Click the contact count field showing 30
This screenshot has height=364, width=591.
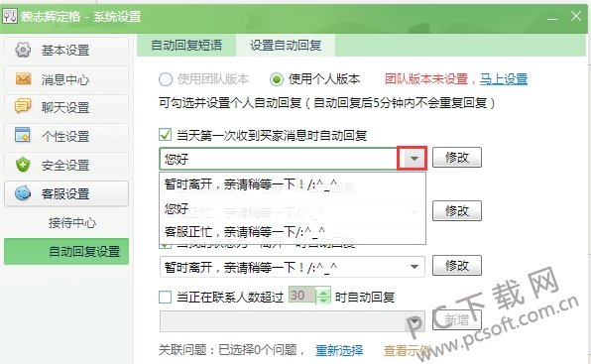coord(302,295)
